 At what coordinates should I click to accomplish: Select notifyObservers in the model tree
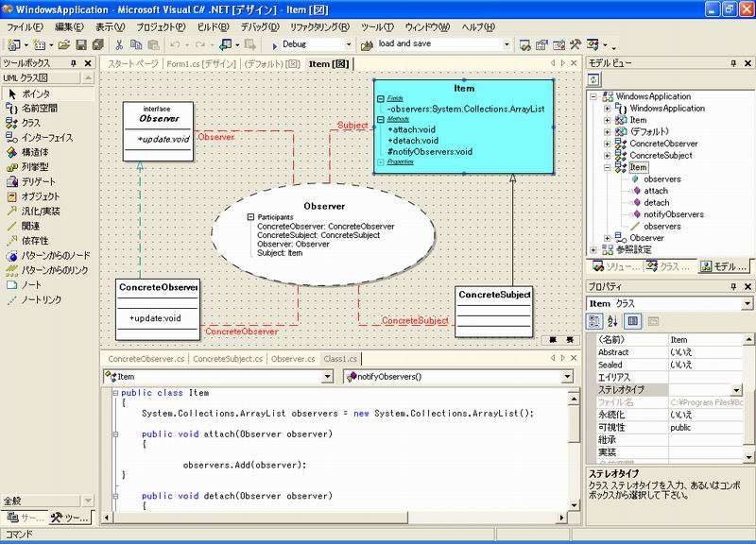click(674, 214)
